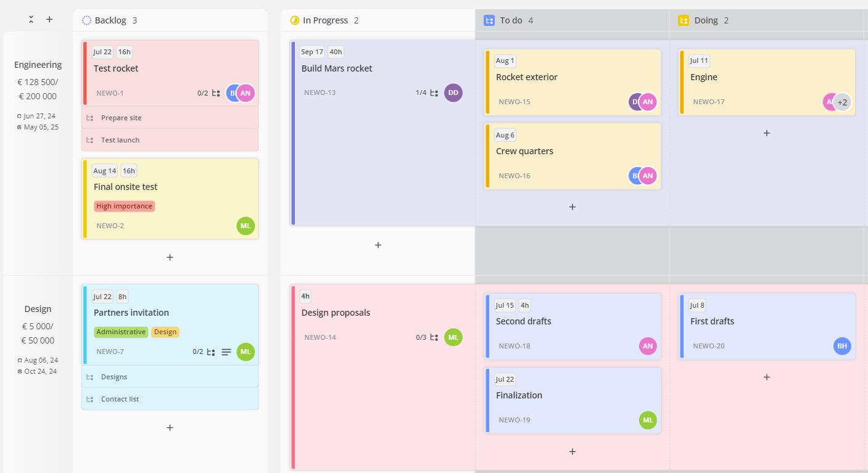Screen dimensions: 868x473
Task: Click DD avatar on Build Mars rocket card
Action: pos(453,93)
